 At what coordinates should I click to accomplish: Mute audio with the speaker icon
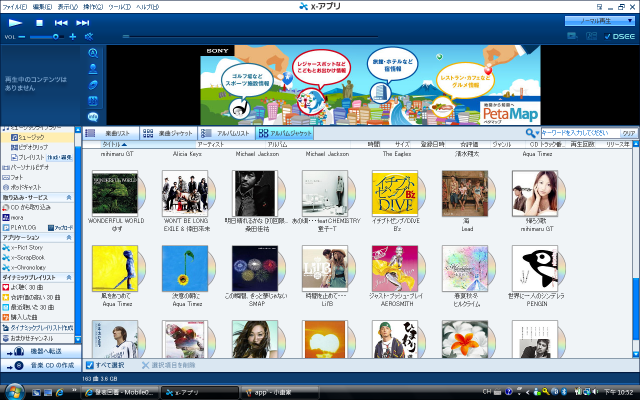[89, 37]
